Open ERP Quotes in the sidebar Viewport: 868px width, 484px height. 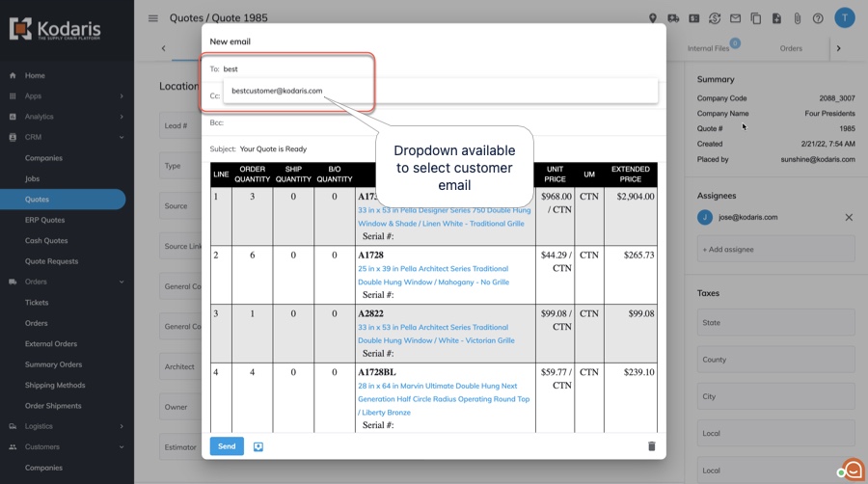tap(44, 220)
